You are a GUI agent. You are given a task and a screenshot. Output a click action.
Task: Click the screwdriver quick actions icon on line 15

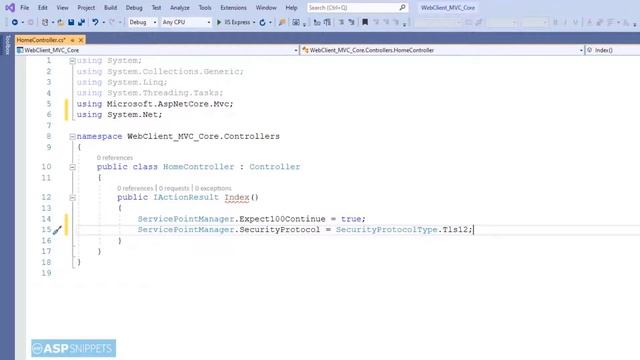[x=57, y=230]
